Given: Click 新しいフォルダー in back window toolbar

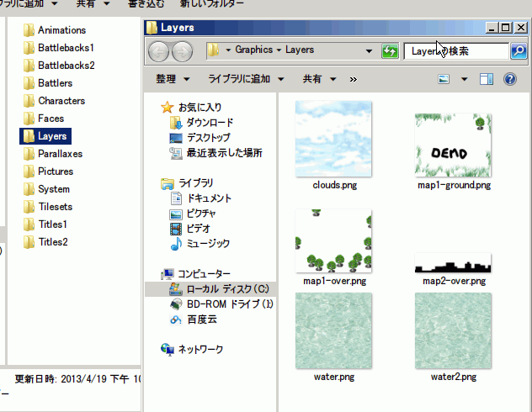Looking at the screenshot, I should 212,3.
